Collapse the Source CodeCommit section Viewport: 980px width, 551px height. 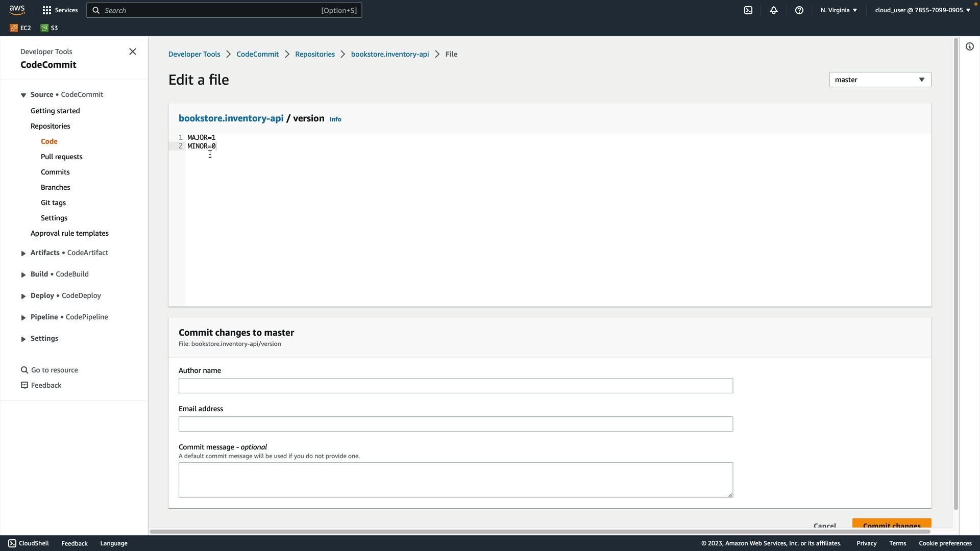pyautogui.click(x=23, y=95)
